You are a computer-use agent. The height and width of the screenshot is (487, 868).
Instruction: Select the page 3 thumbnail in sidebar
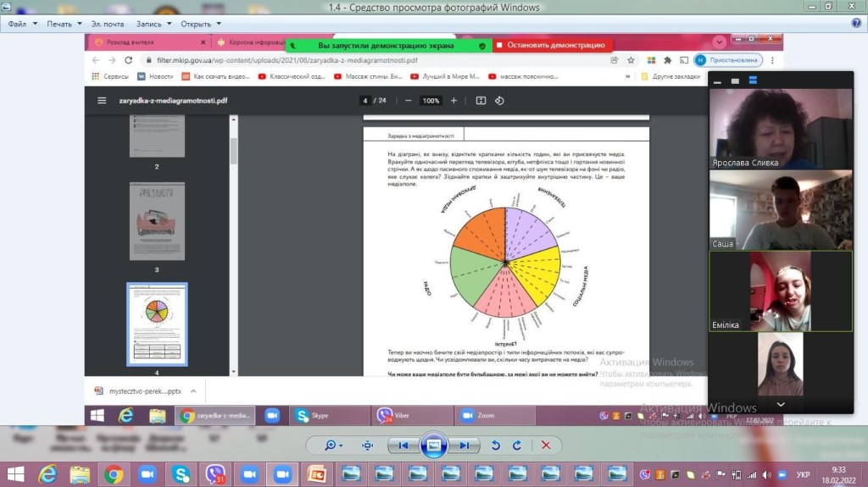(x=157, y=222)
